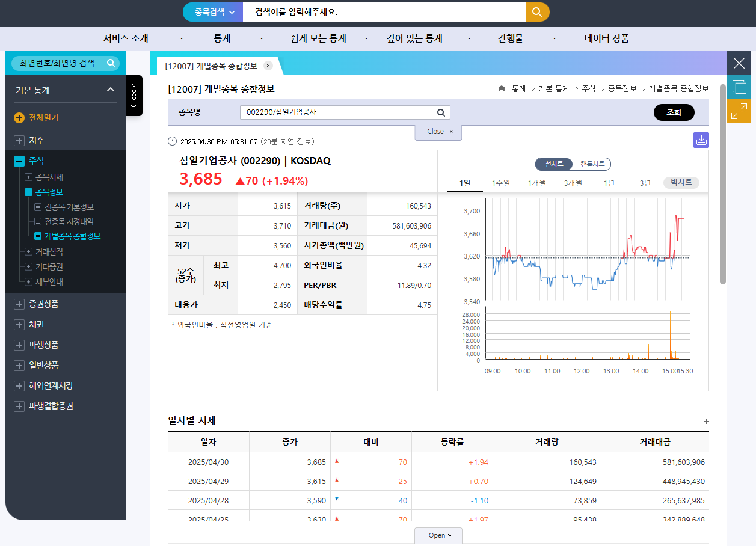Select the 3년 chart period tab

(x=645, y=183)
